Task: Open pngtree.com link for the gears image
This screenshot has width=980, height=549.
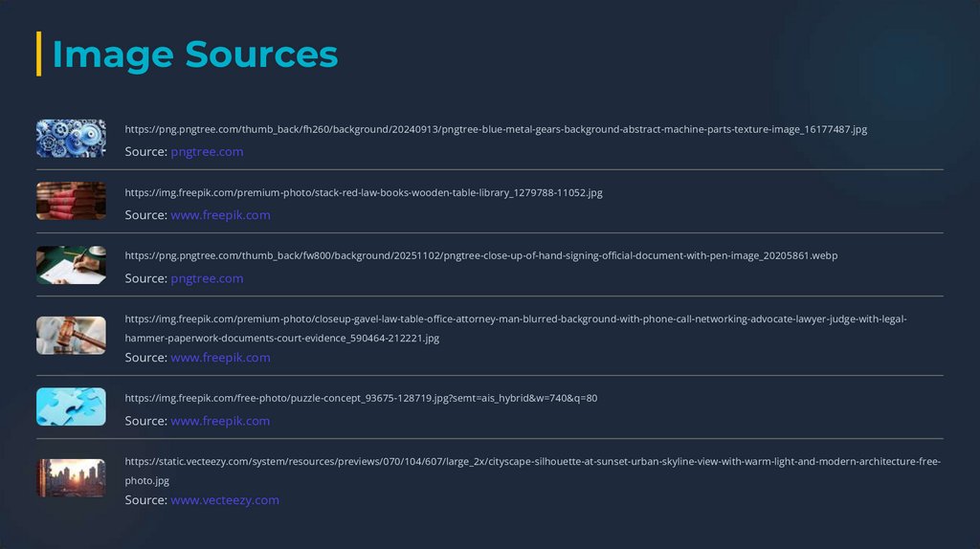Action: 207,152
